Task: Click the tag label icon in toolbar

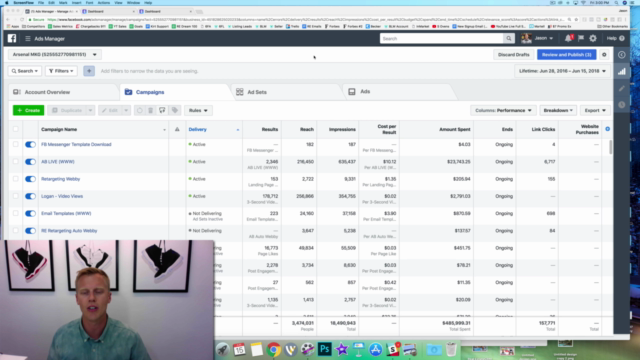Action: tap(175, 110)
